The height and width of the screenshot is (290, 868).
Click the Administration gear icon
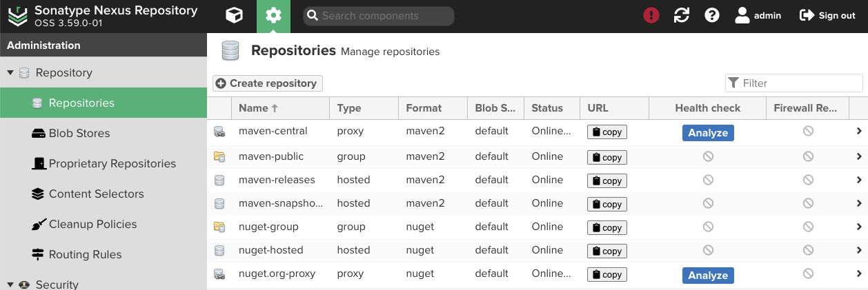[273, 16]
